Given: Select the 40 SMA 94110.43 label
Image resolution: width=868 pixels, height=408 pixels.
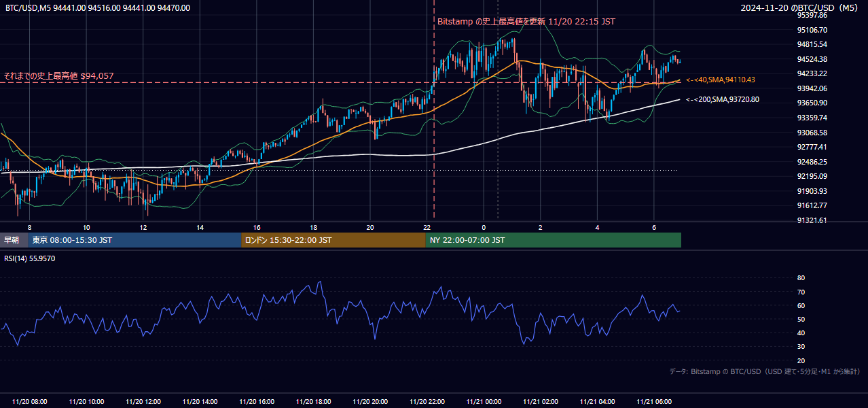Looking at the screenshot, I should (721, 80).
